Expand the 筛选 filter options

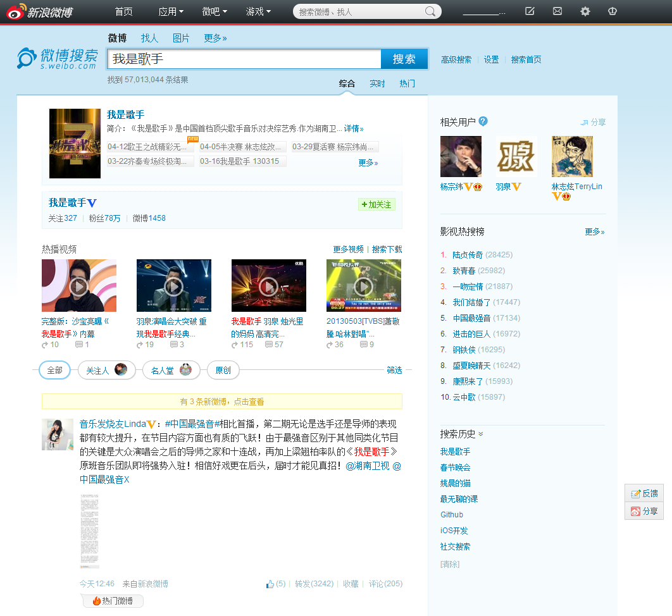point(394,370)
